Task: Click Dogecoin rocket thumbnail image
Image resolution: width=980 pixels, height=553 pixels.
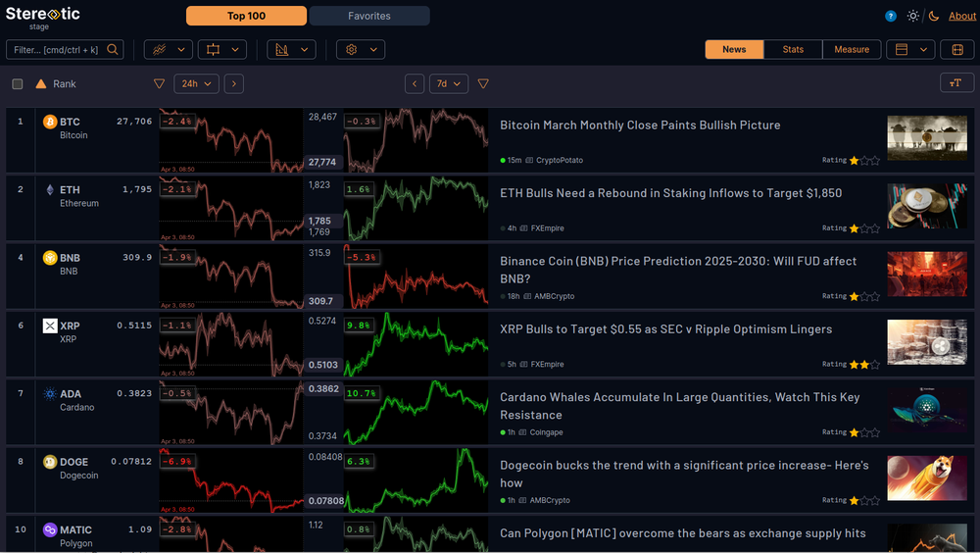Action: tap(927, 478)
